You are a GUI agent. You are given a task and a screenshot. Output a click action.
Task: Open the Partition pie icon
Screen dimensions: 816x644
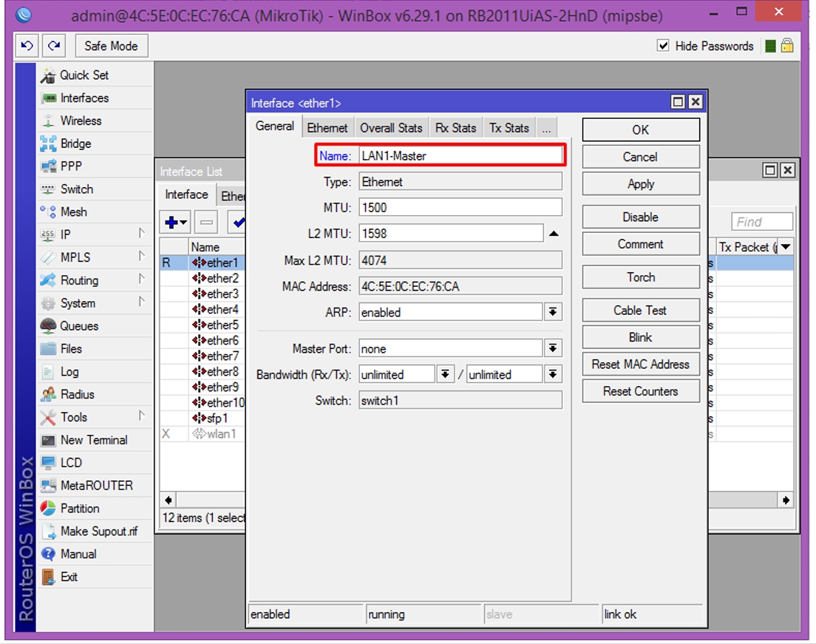tap(48, 509)
